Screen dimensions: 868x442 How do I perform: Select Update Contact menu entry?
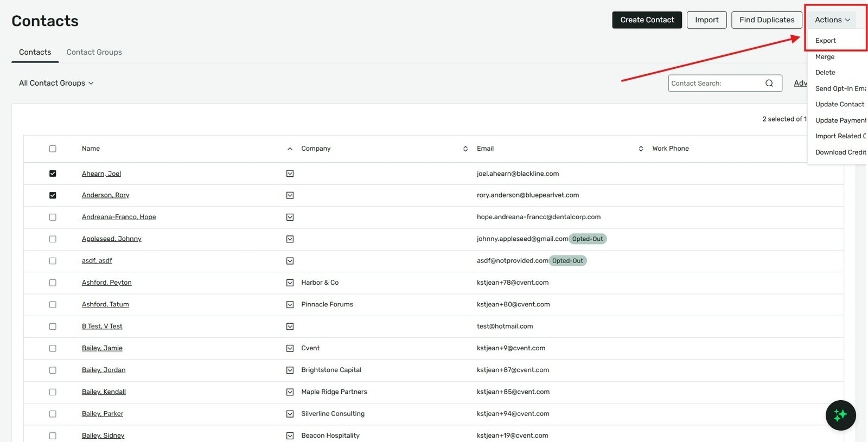(840, 104)
